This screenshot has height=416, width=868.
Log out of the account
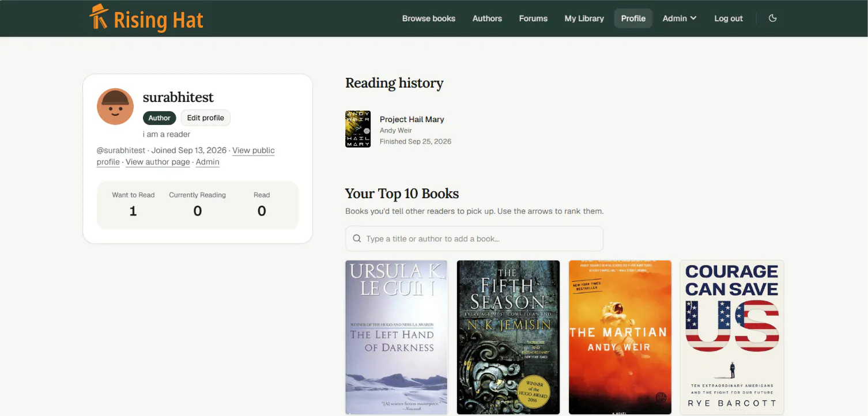coord(729,18)
